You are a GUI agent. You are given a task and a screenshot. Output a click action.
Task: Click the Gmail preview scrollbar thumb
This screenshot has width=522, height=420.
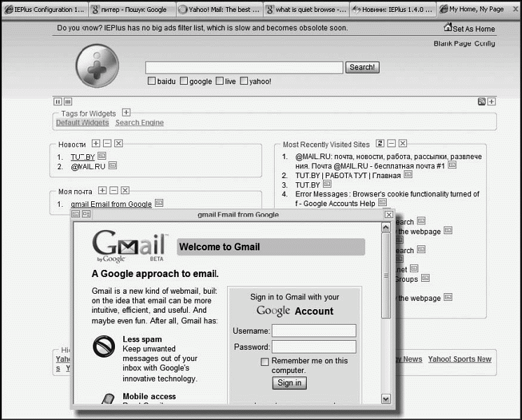[386, 276]
